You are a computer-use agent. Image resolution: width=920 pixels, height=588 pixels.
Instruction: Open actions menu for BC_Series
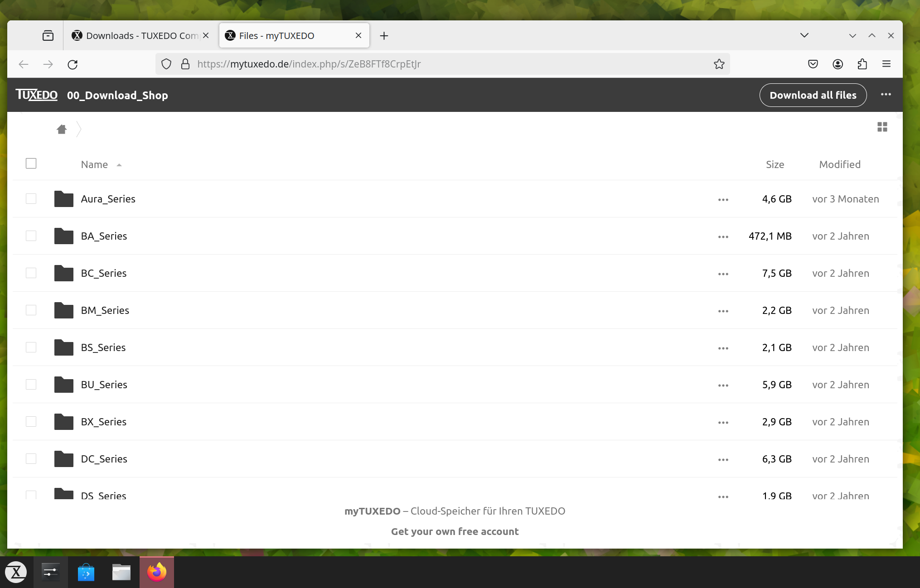(x=723, y=274)
